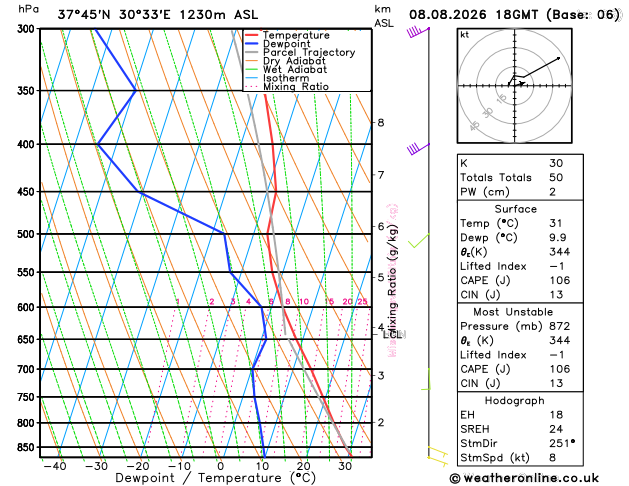Click the mixing ratio value 25 label
Viewport: 629px width, 486px height.
click(362, 302)
